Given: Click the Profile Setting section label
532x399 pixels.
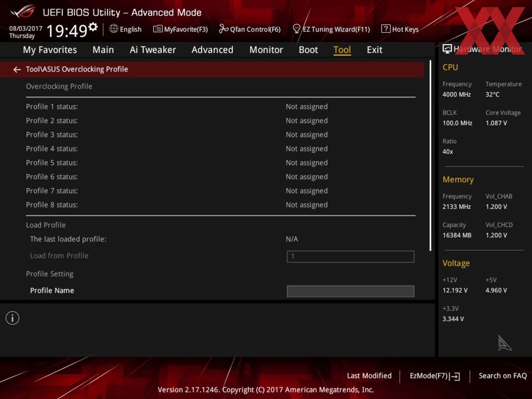Looking at the screenshot, I should (x=50, y=274).
